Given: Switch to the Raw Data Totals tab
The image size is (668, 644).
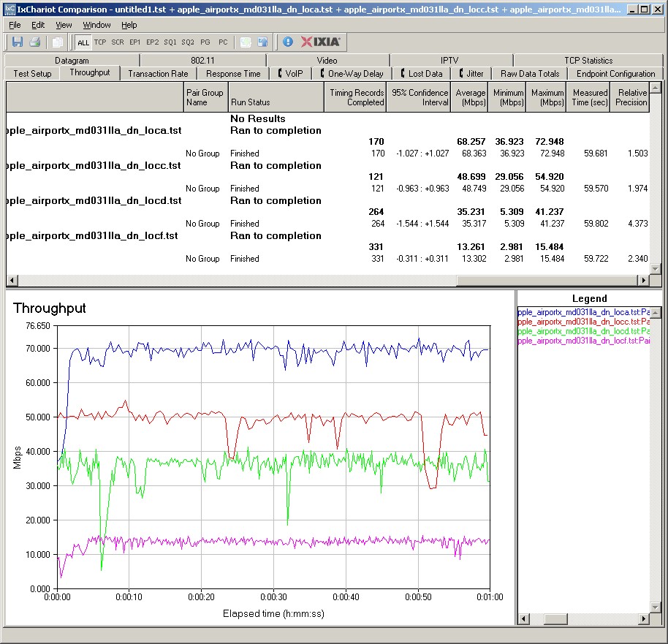Looking at the screenshot, I should click(530, 74).
